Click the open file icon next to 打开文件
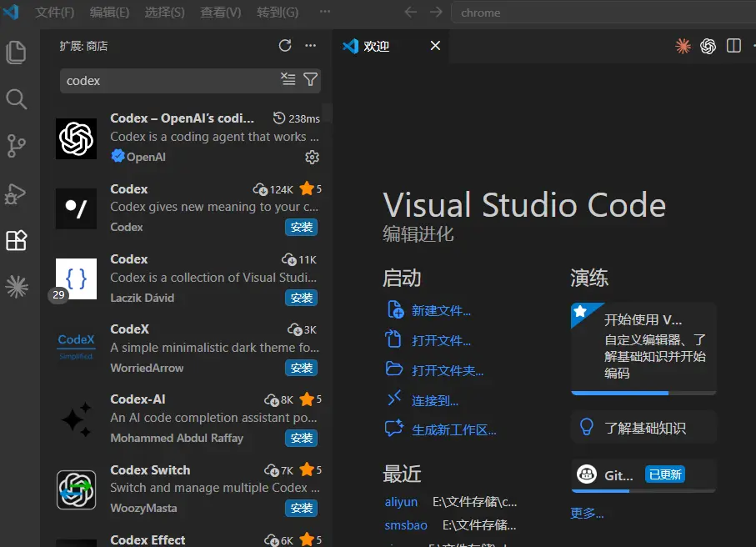 (x=393, y=339)
